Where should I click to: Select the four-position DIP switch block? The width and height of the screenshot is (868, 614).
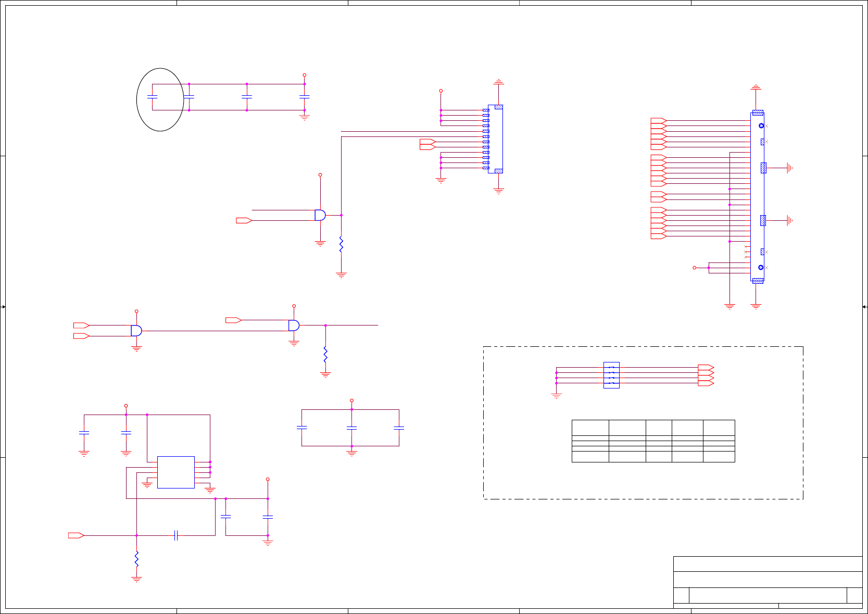click(611, 375)
